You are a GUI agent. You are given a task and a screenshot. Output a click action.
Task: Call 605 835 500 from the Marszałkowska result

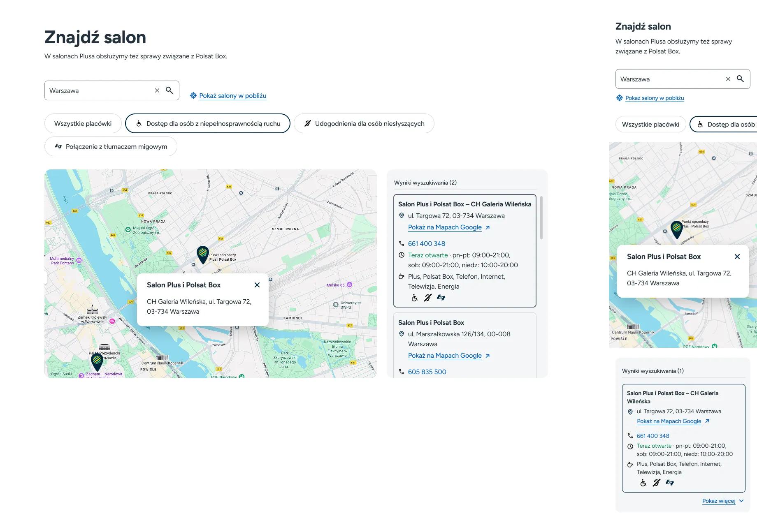coord(427,372)
